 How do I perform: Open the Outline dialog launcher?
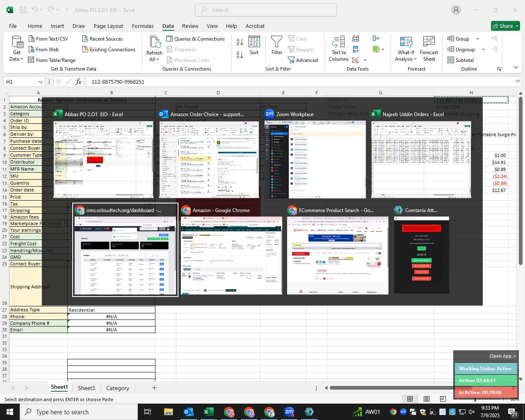[499, 69]
